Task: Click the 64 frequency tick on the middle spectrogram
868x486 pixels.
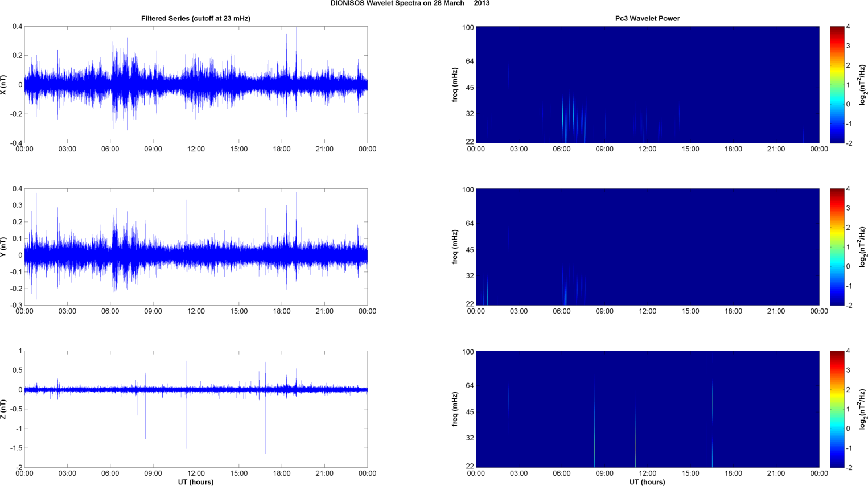Action: tap(470, 224)
